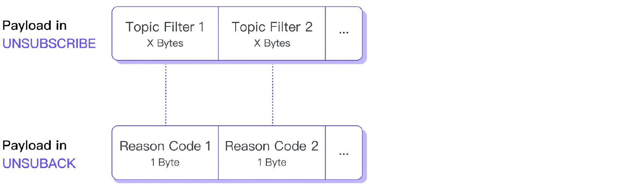The height and width of the screenshot is (189, 644).
Task: Click divider between Reason Code 1 and 2
Action: tap(218, 153)
